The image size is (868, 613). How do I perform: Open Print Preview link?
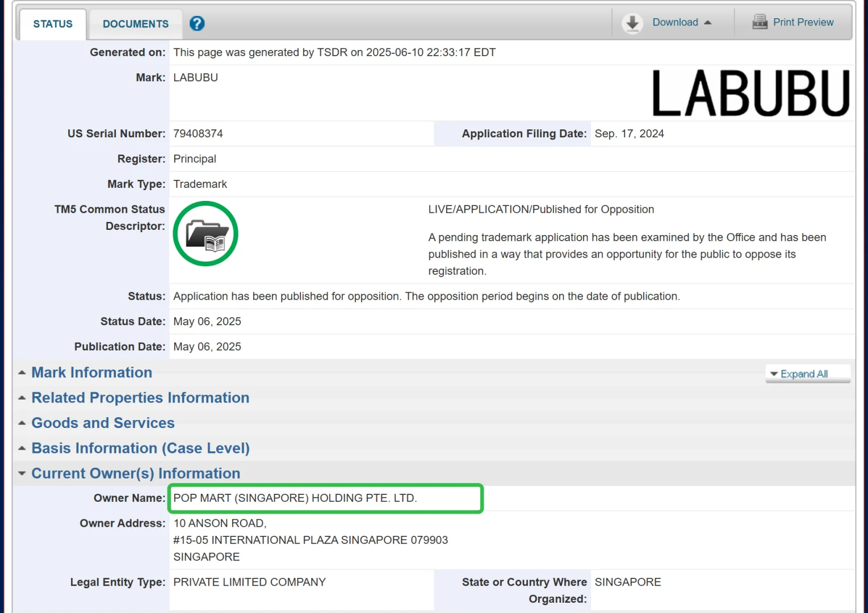(803, 22)
